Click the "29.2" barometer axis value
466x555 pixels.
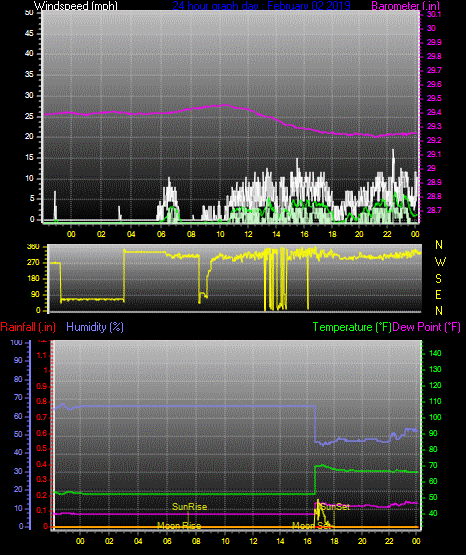tap(434, 140)
